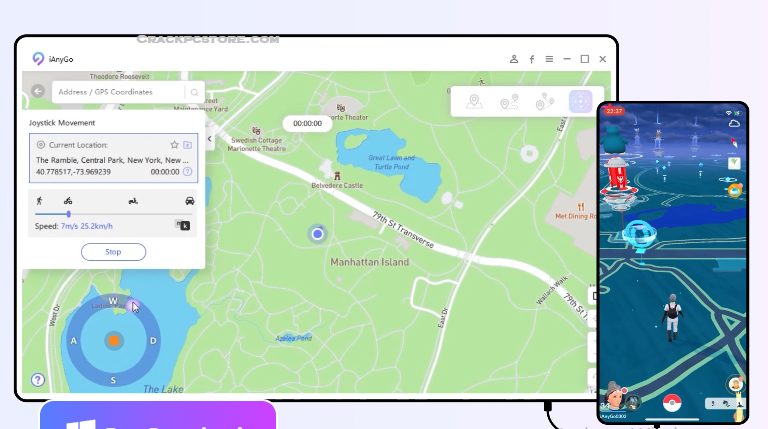Image resolution: width=768 pixels, height=429 pixels.
Task: Click the back arrow beside search box
Action: (x=38, y=91)
